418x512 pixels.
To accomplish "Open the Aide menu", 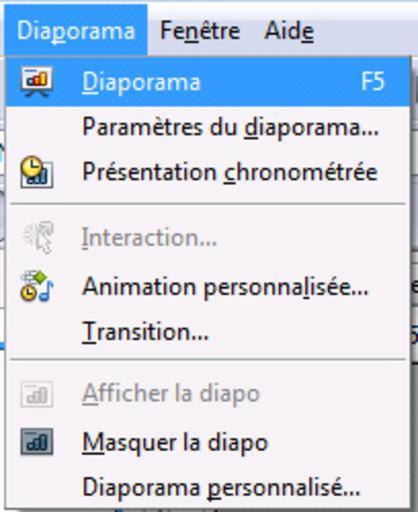I will pyautogui.click(x=289, y=31).
